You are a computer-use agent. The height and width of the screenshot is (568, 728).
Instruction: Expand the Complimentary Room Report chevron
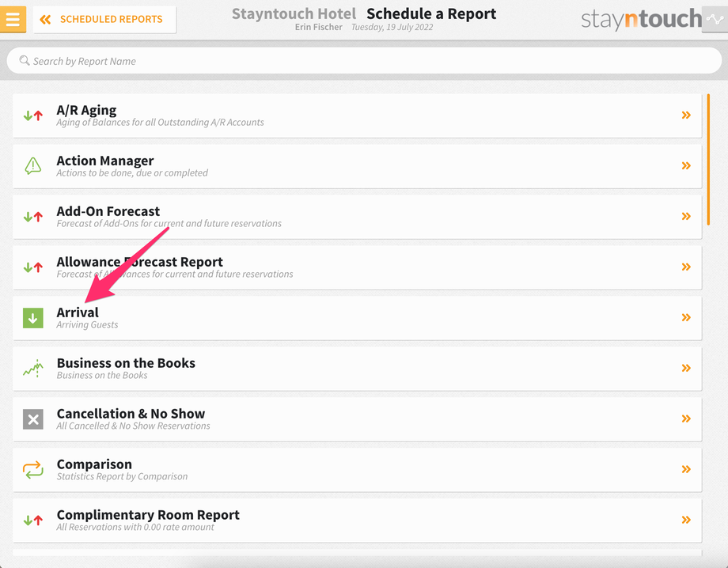pyautogui.click(x=686, y=520)
